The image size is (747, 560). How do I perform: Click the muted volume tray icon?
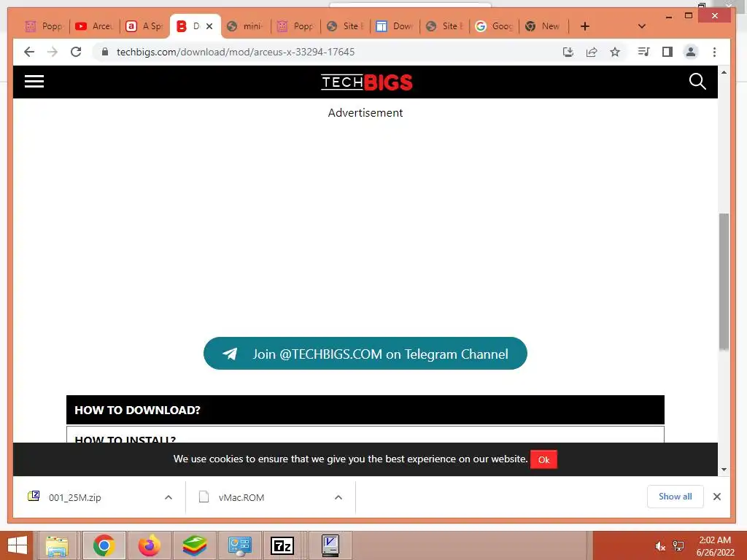coord(659,546)
